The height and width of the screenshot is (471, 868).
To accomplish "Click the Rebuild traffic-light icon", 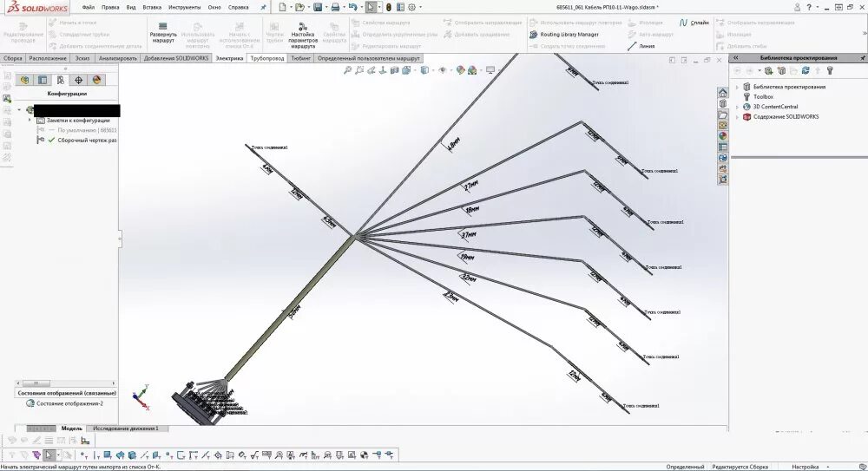I will click(389, 7).
